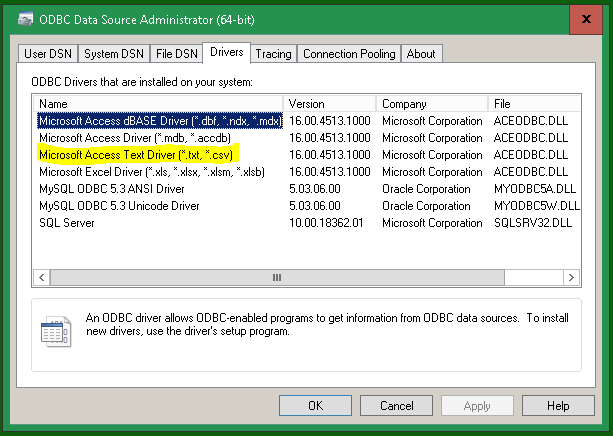
Task: Open the About tab
Action: click(421, 54)
